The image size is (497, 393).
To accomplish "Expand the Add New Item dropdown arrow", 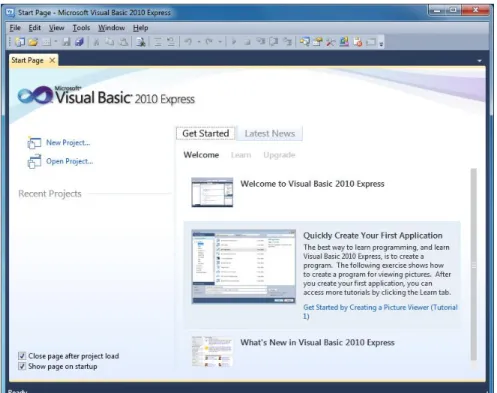I will coord(56,42).
